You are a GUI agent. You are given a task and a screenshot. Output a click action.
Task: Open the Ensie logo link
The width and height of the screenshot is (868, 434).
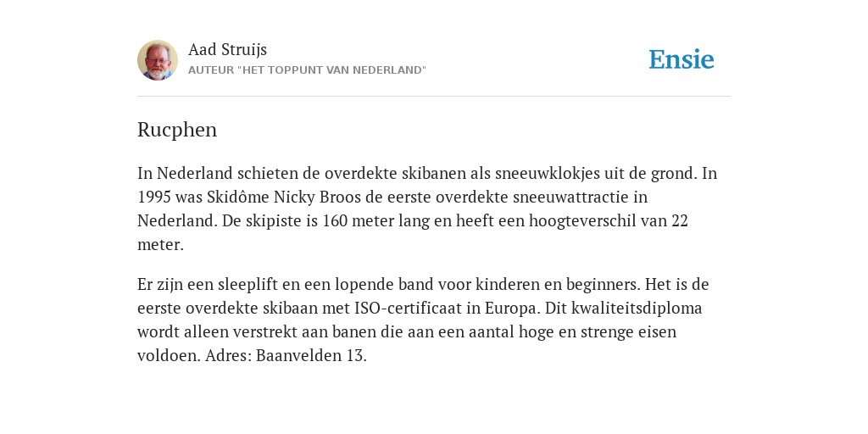point(682,59)
